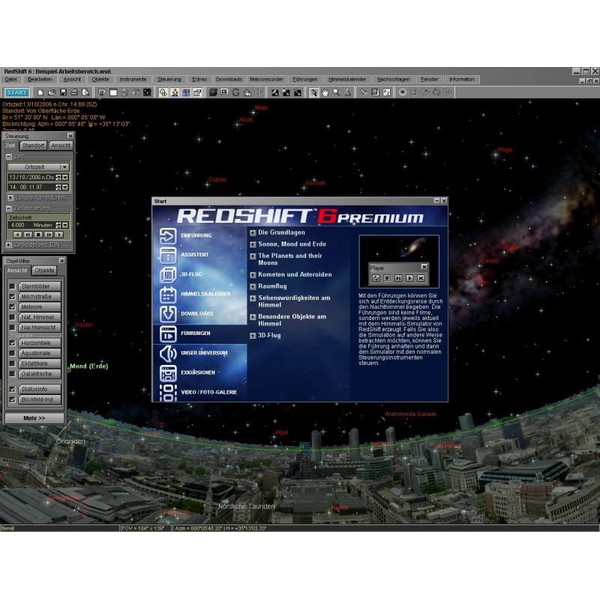Close the Steuerung panel
The image size is (600, 600).
[70, 136]
